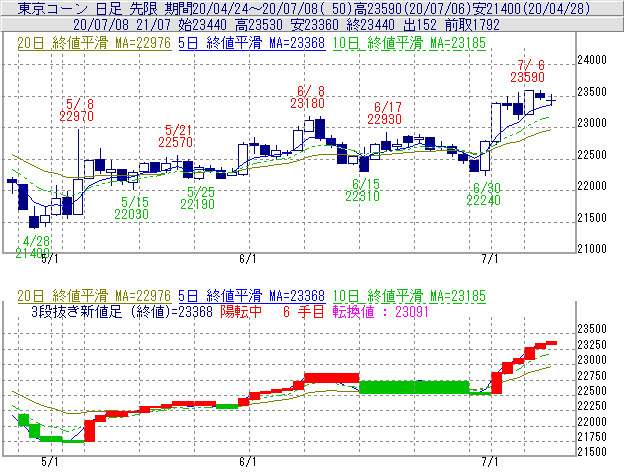Click the 21750 lower chart axis label
Screen dimensions: 624x474
pos(592,437)
